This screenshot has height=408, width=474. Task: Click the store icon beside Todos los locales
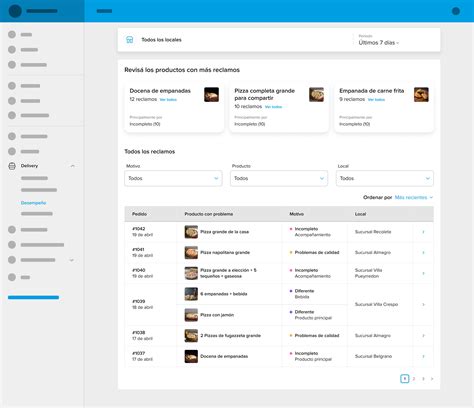pyautogui.click(x=130, y=40)
